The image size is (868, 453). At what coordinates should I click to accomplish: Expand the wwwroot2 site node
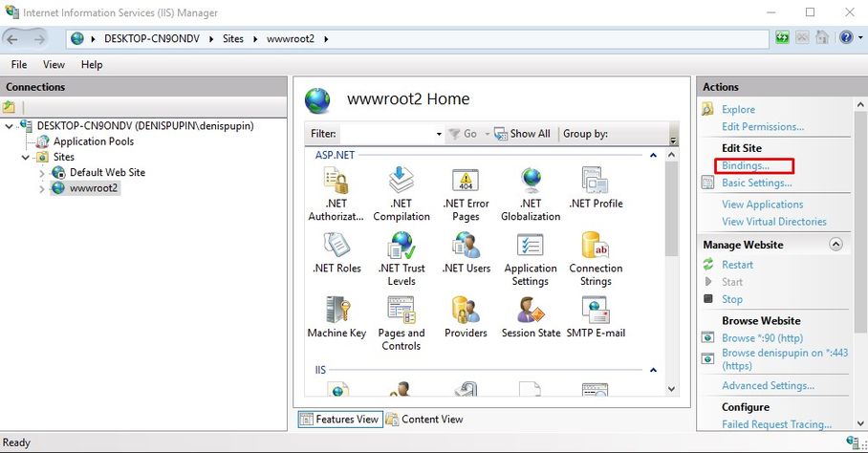pos(42,188)
